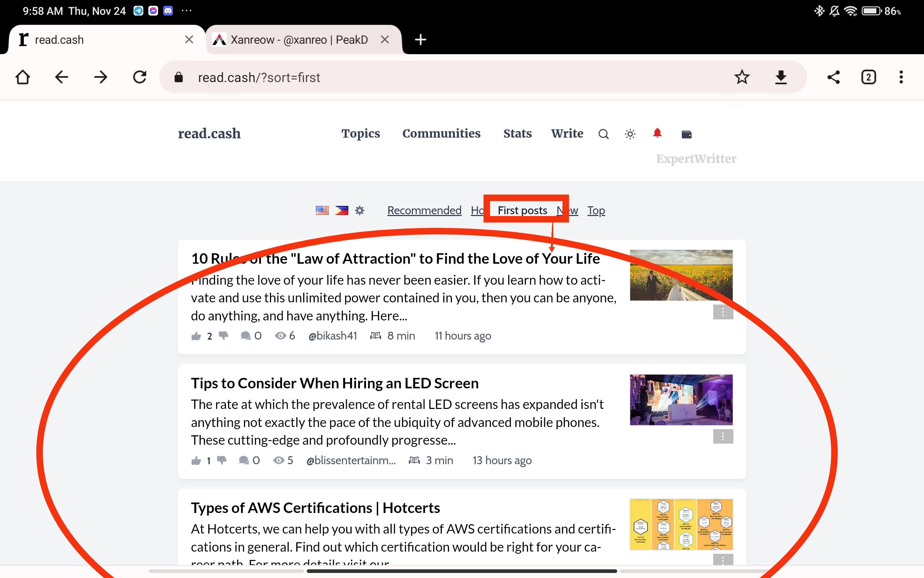
Task: Click the '3 min' reading time
Action: coord(440,460)
